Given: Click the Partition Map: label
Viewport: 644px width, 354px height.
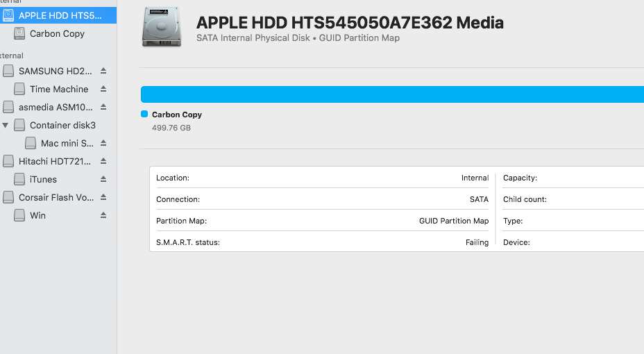Looking at the screenshot, I should click(181, 221).
